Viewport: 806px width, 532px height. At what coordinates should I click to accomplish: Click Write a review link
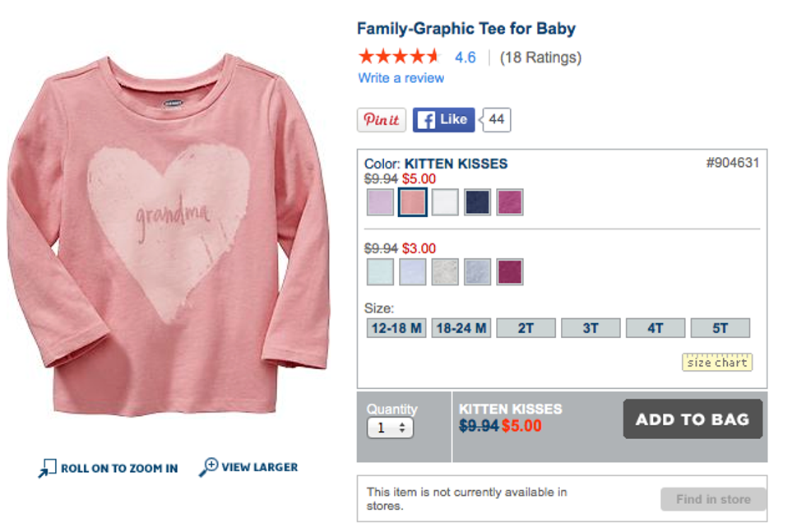point(401,78)
